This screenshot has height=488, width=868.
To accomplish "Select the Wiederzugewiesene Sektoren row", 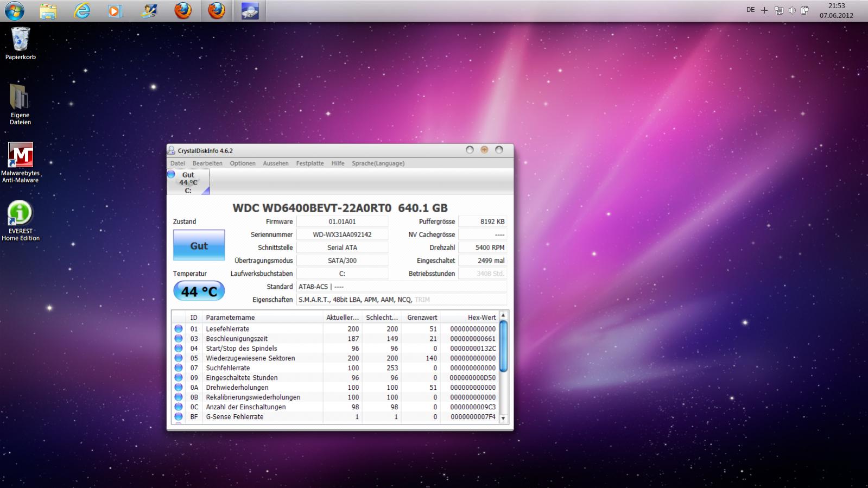I will 335,358.
